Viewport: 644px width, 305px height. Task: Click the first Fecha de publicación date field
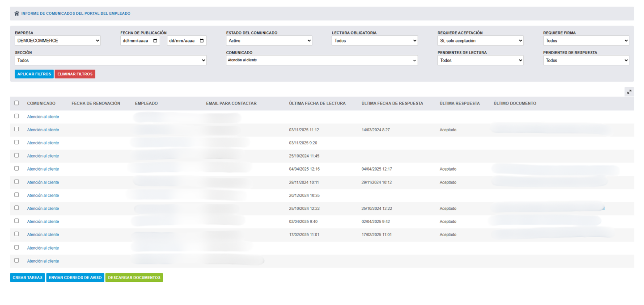click(136, 41)
